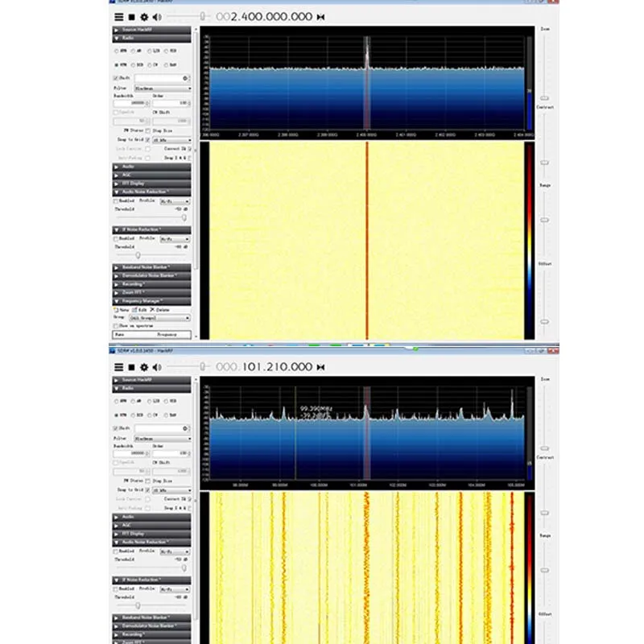Click the speaker volume icon
This screenshot has width=644, height=644.
point(157,17)
